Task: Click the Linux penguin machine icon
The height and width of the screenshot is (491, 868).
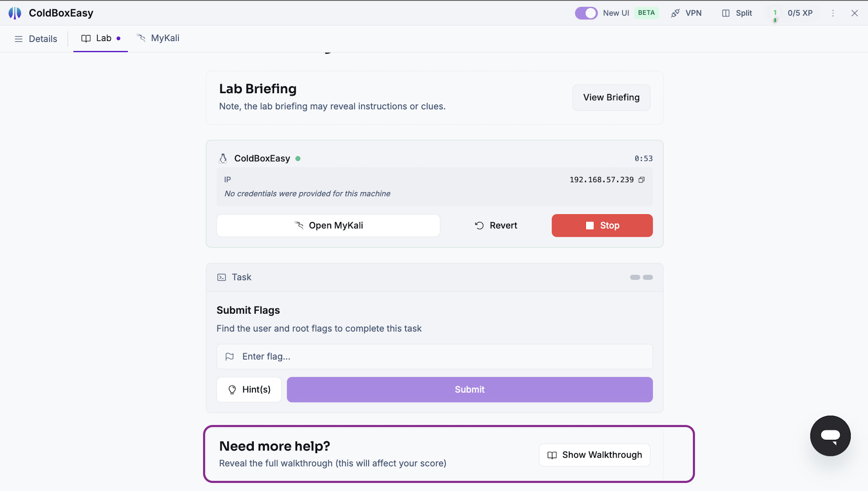Action: tap(223, 158)
